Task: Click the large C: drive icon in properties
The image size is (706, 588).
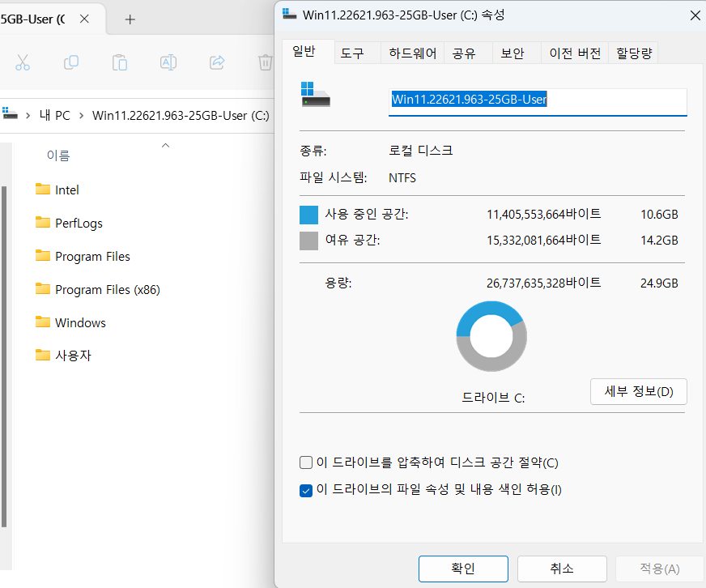Action: pos(316,94)
